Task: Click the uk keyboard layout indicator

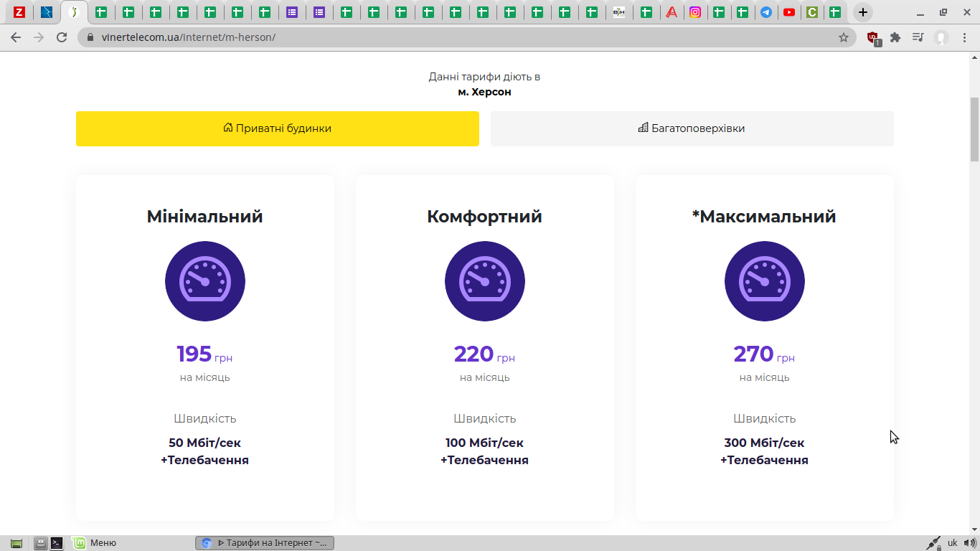Action: (953, 543)
